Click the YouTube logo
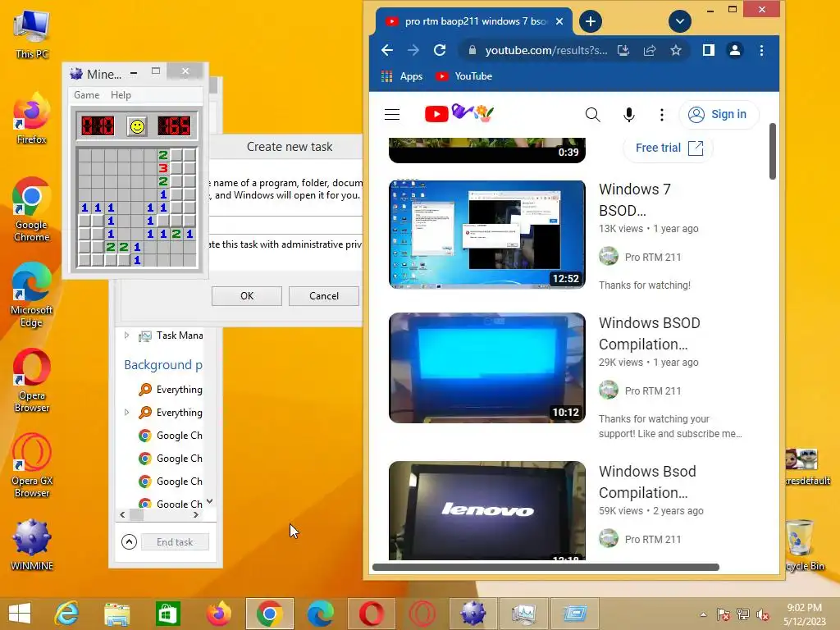 click(459, 113)
